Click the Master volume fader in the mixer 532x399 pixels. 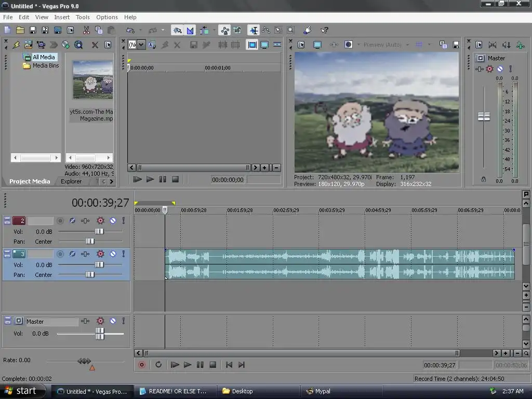tap(484, 116)
